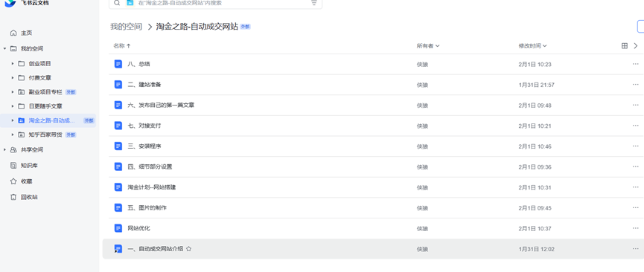Open the search filter icon
Image resolution: width=644 pixels, height=272 pixels.
(x=313, y=3)
